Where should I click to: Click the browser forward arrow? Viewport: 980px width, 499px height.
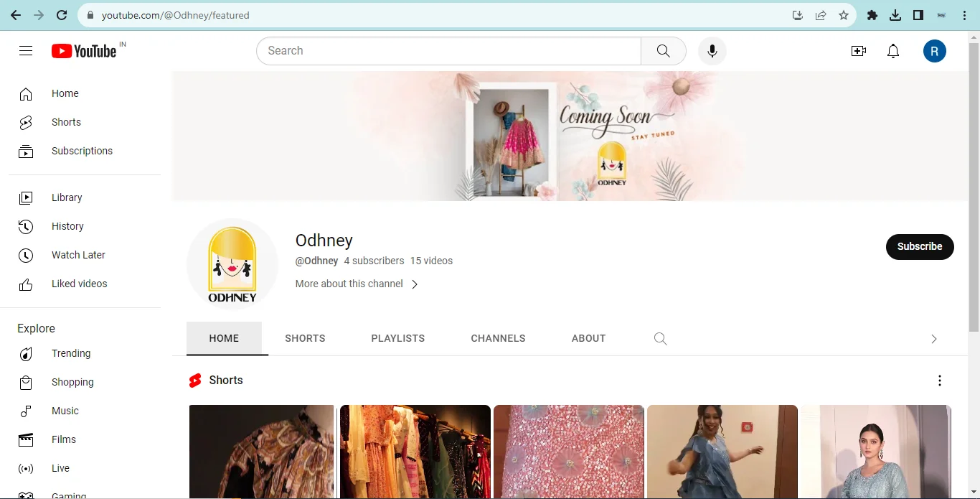click(x=39, y=15)
